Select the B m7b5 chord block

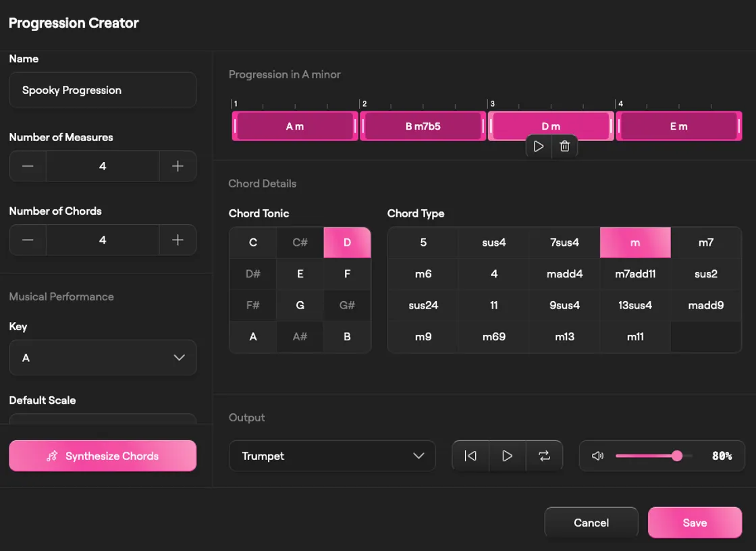click(x=423, y=126)
